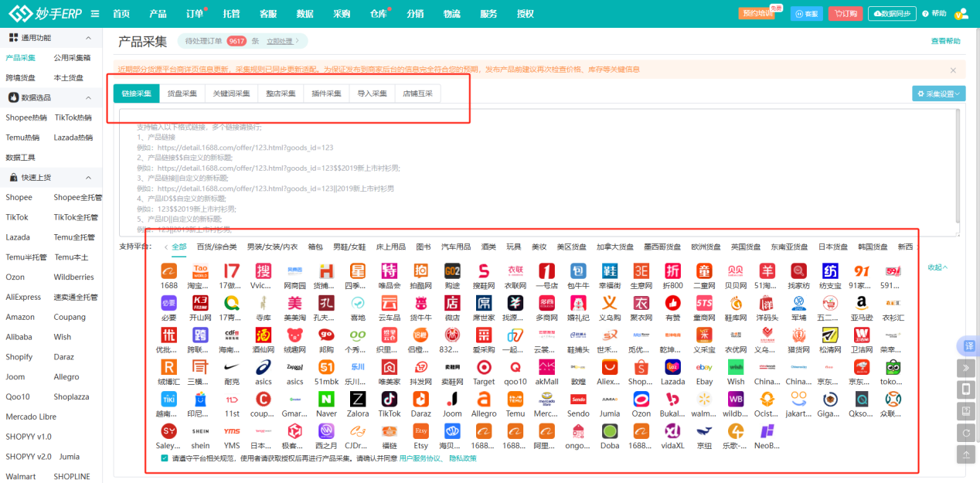Click 收起 to collapse platform list
The image size is (980, 483).
(x=937, y=265)
